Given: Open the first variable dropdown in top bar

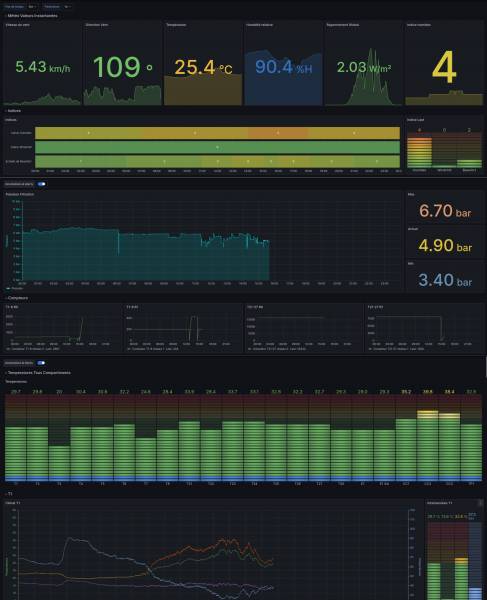Looking at the screenshot, I should (32, 7).
